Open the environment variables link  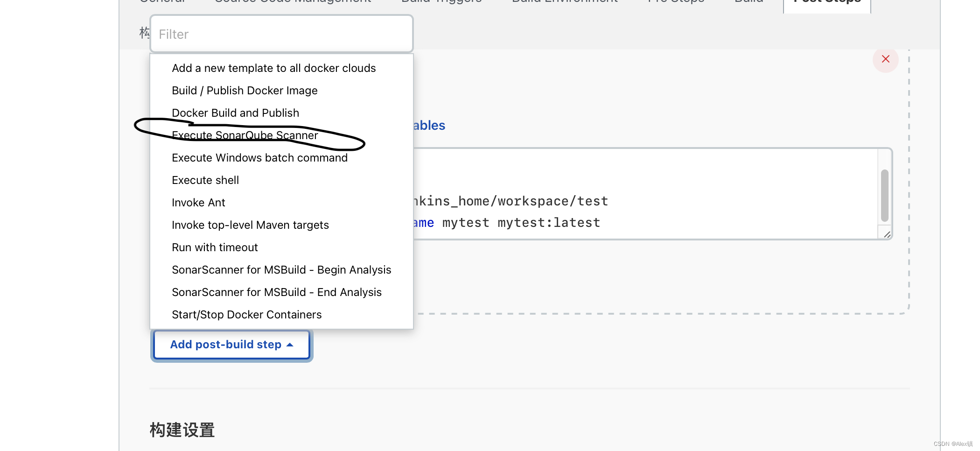429,126
